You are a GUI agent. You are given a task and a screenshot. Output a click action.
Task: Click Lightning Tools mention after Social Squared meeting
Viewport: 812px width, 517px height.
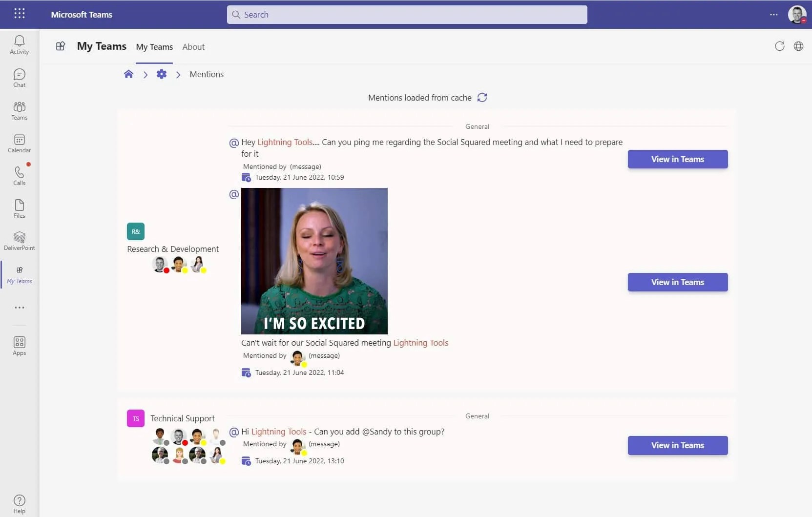421,343
